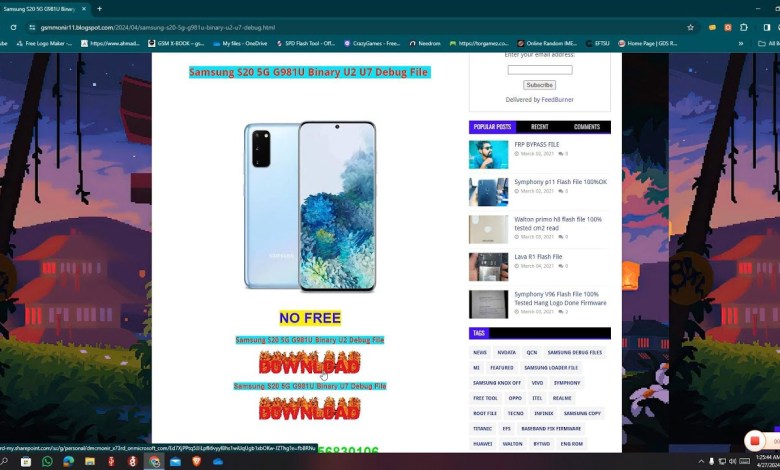This screenshot has height=470, width=780.
Task: Open the Online Random IMEI bookmark
Action: [547, 43]
